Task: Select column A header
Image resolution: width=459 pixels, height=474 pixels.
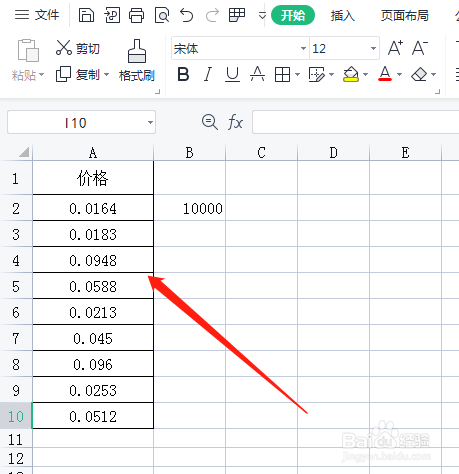Action: pyautogui.click(x=93, y=153)
